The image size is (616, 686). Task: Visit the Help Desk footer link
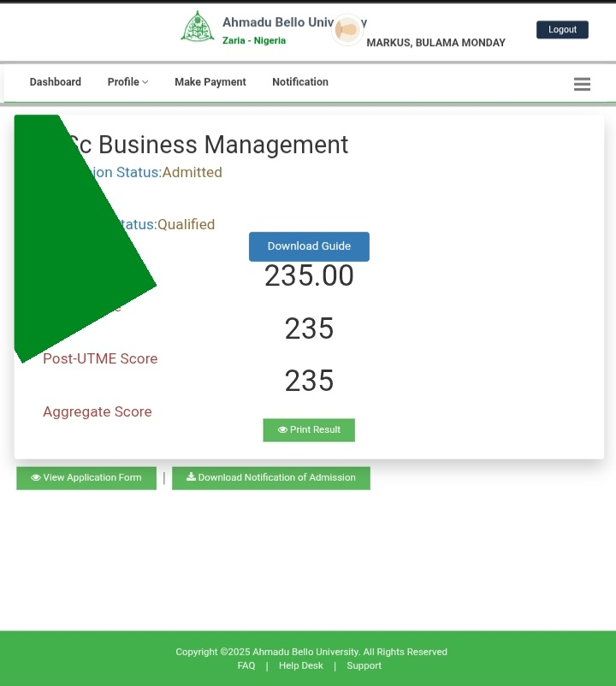301,665
